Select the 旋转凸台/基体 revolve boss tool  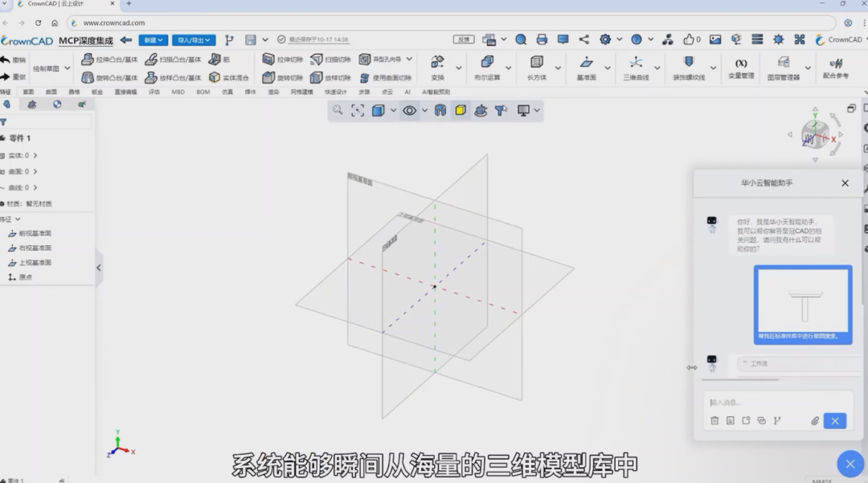pyautogui.click(x=109, y=77)
